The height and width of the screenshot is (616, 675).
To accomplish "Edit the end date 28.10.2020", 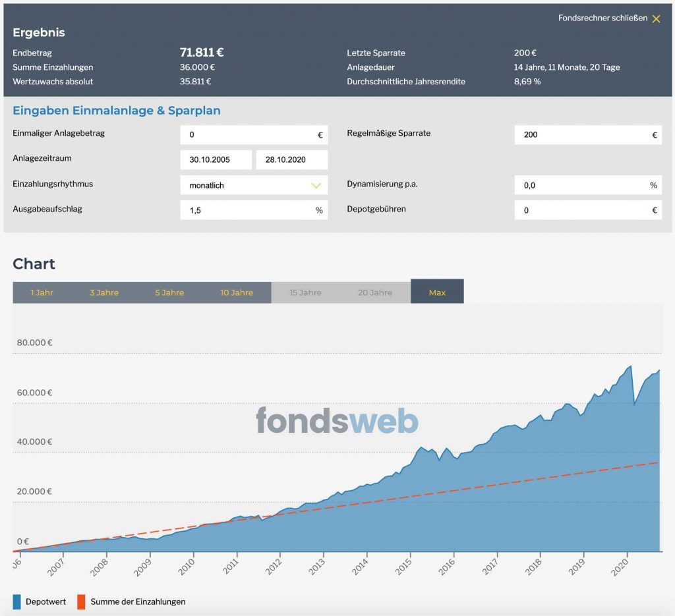I will [x=292, y=159].
